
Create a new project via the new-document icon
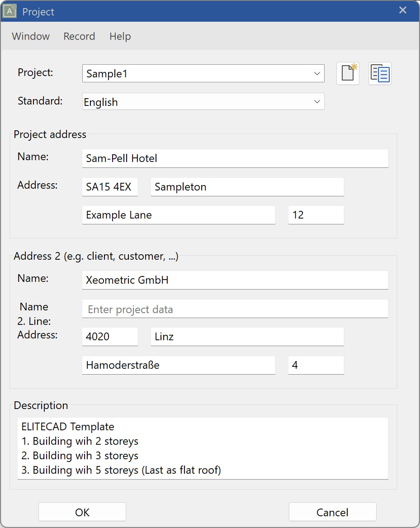pos(347,73)
